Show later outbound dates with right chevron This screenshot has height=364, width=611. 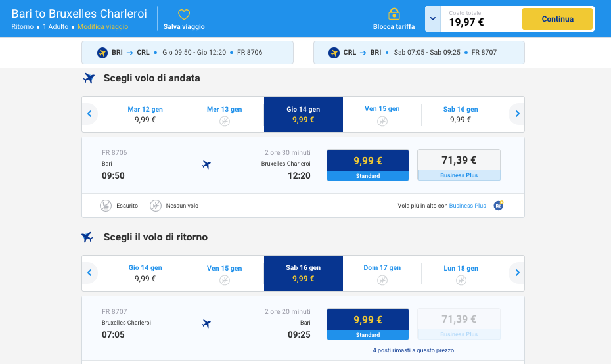(517, 114)
